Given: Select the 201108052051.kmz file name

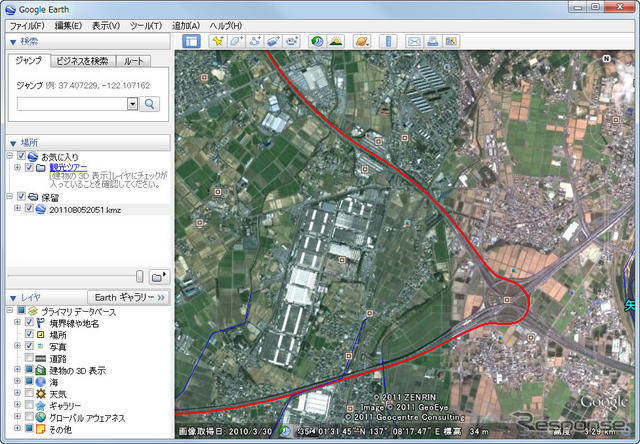Looking at the screenshot, I should pos(85,210).
